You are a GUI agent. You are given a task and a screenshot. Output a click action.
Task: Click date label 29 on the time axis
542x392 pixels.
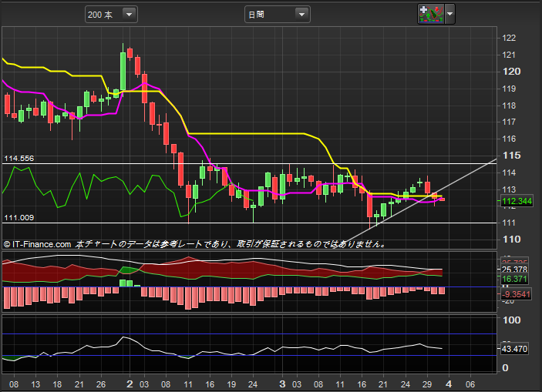pyautogui.click(x=427, y=384)
